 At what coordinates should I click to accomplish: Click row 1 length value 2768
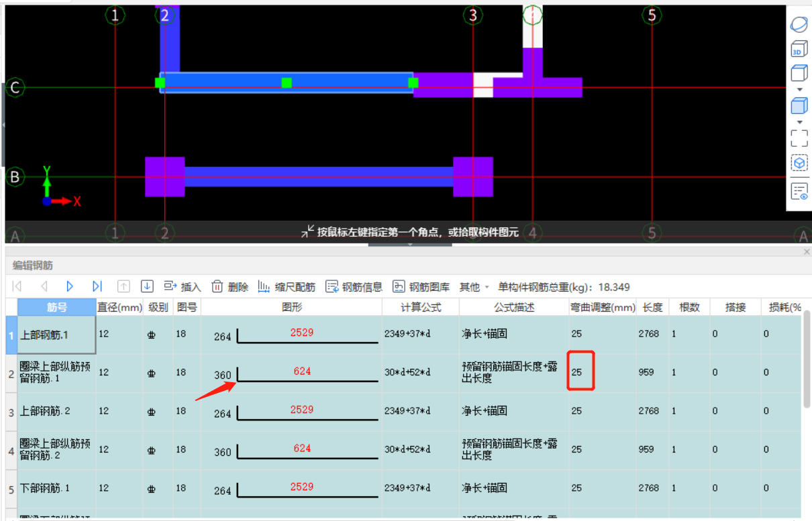pyautogui.click(x=649, y=333)
